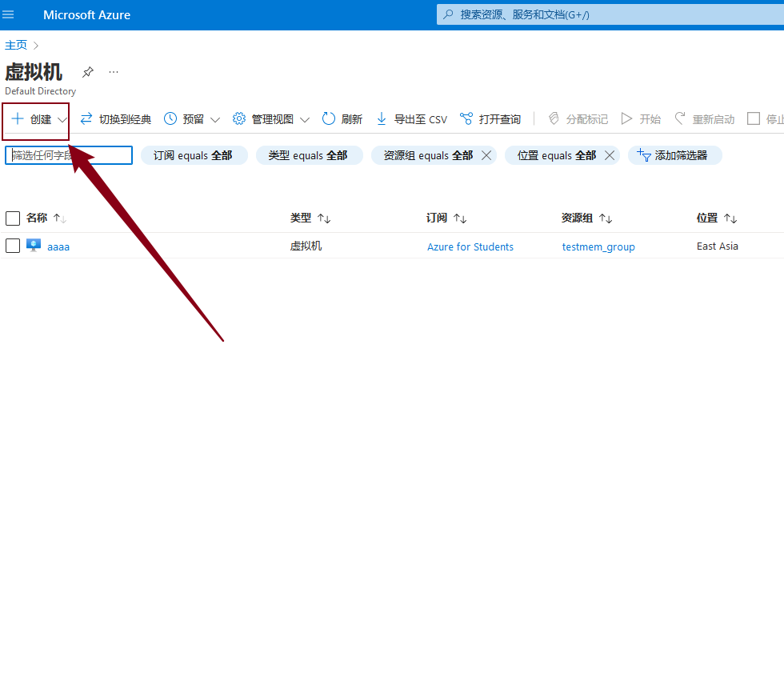Click the virtual machine icon beside aaaa
Screen dimensions: 784x685
coord(34,246)
